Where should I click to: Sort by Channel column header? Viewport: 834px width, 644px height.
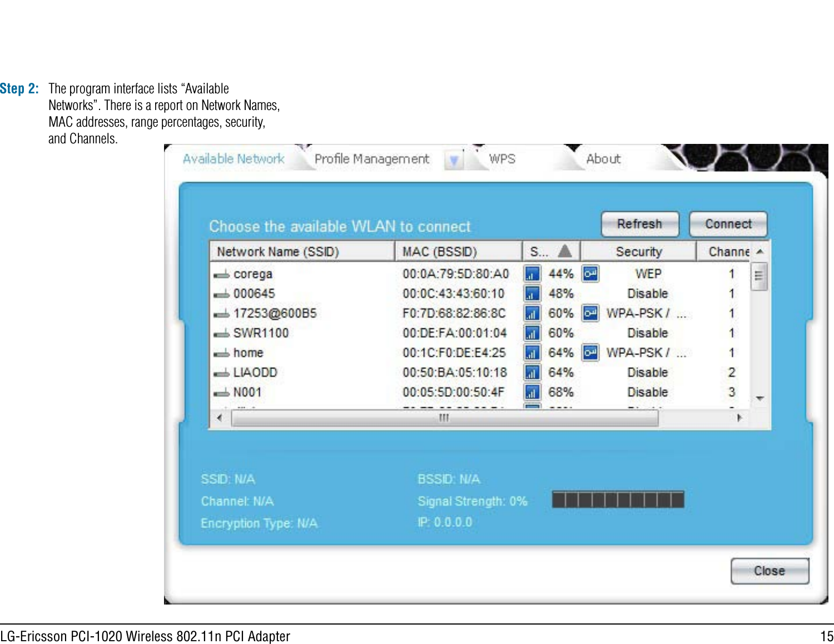pos(723,252)
